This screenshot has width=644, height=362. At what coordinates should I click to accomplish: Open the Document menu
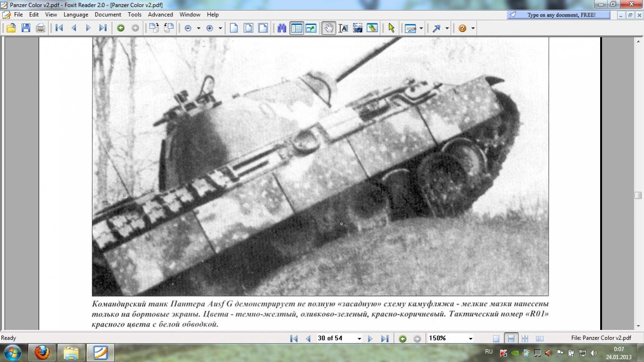[x=108, y=15]
